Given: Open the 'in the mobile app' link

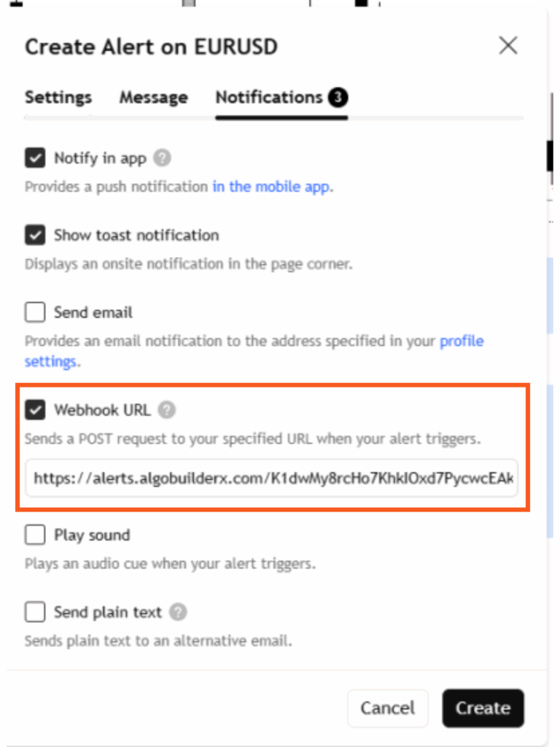Looking at the screenshot, I should [x=271, y=186].
